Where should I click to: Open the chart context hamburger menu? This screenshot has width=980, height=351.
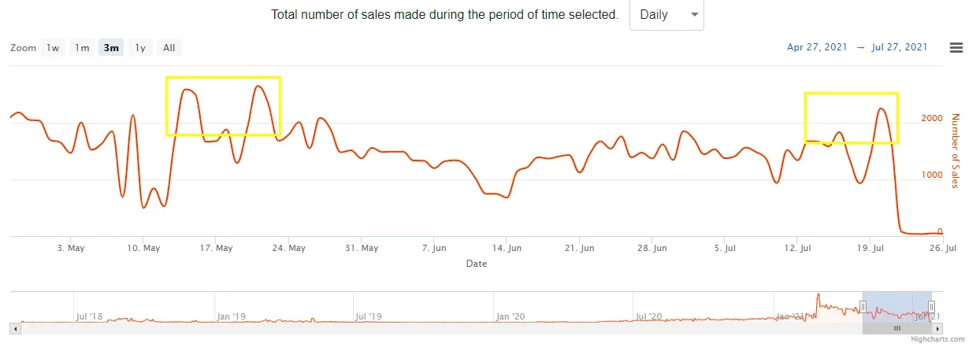956,47
